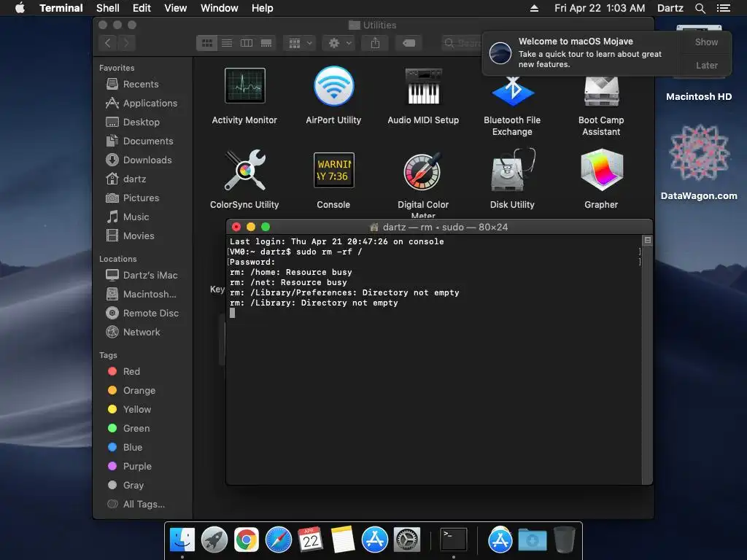
Task: Click the Dartz user menu
Action: (670, 8)
